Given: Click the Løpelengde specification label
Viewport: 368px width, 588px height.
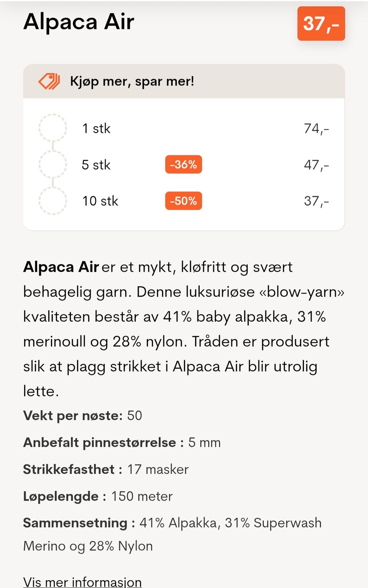Looking at the screenshot, I should [61, 496].
